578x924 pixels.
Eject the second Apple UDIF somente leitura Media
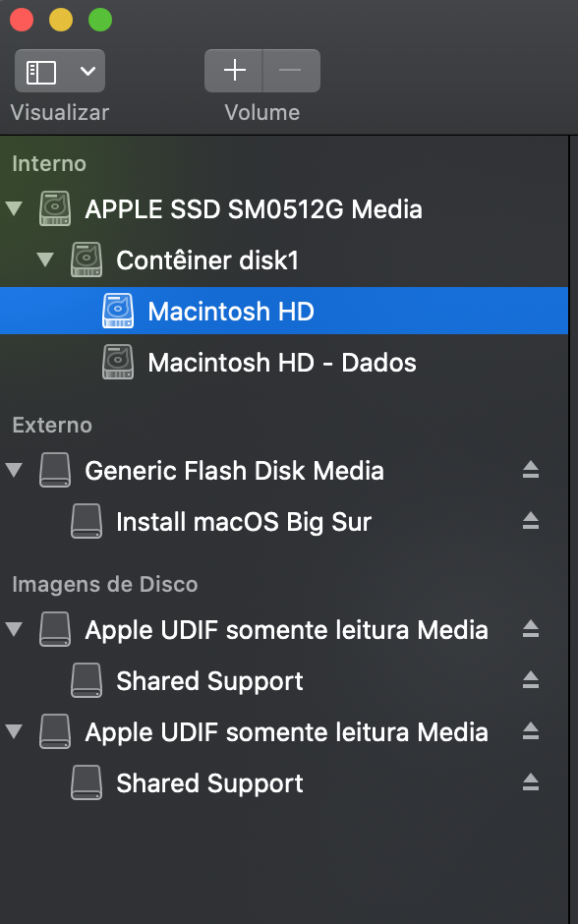click(530, 731)
